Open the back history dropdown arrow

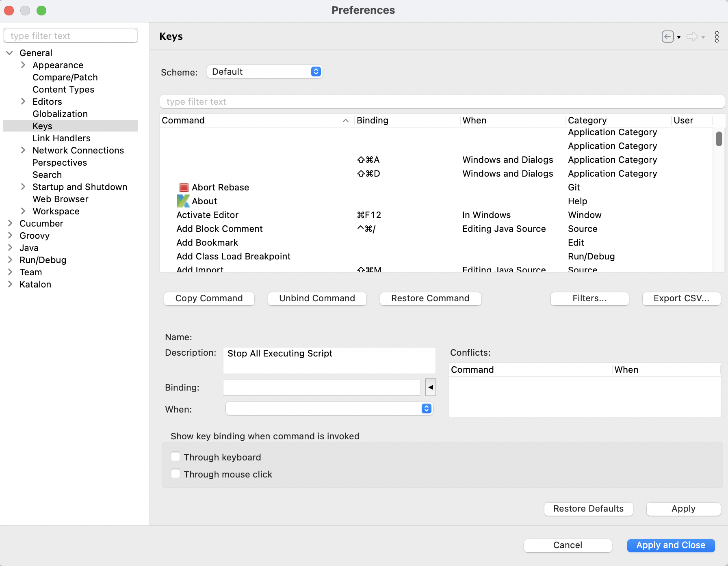[679, 37]
